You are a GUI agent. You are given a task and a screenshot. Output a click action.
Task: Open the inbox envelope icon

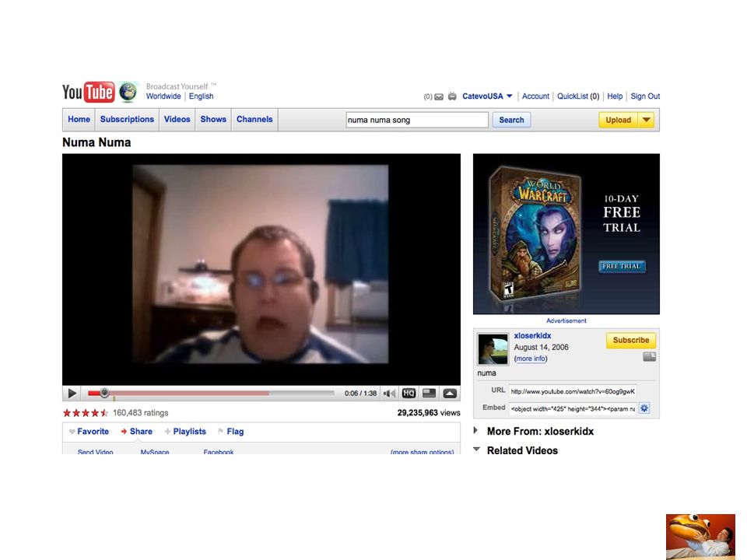click(x=439, y=96)
